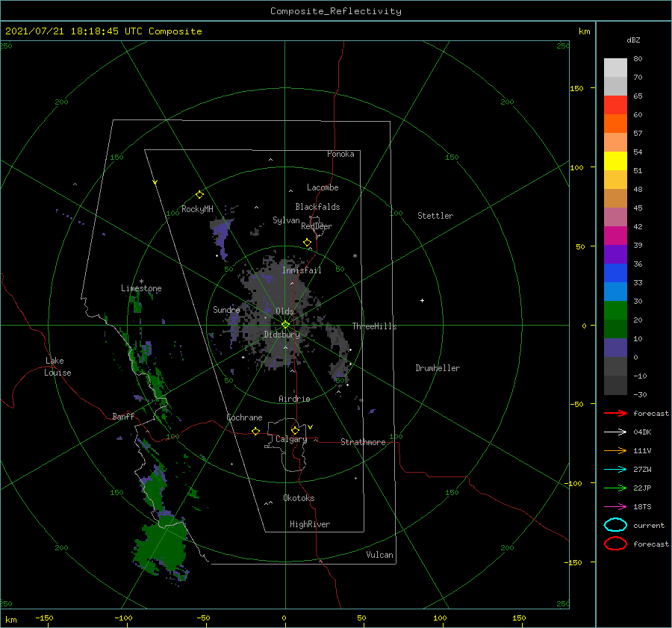The width and height of the screenshot is (672, 628).
Task: Select the cyan 27ZW arrow icon
Action: click(615, 470)
